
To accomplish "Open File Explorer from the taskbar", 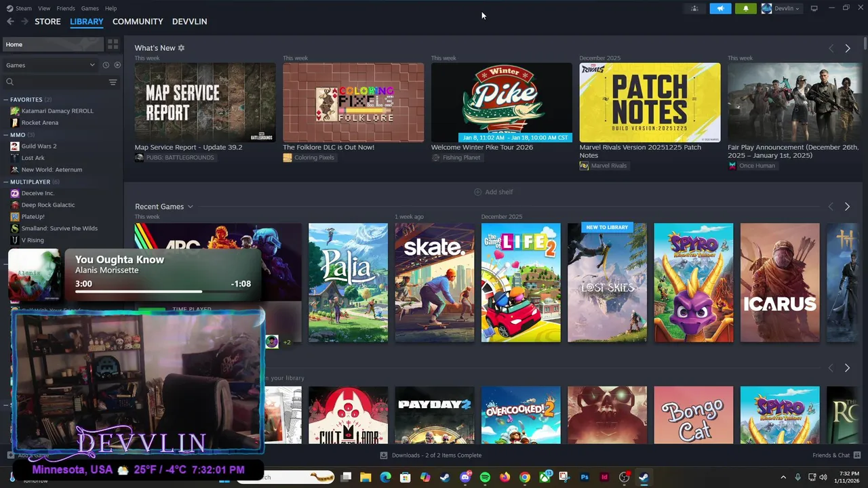I will point(366,478).
